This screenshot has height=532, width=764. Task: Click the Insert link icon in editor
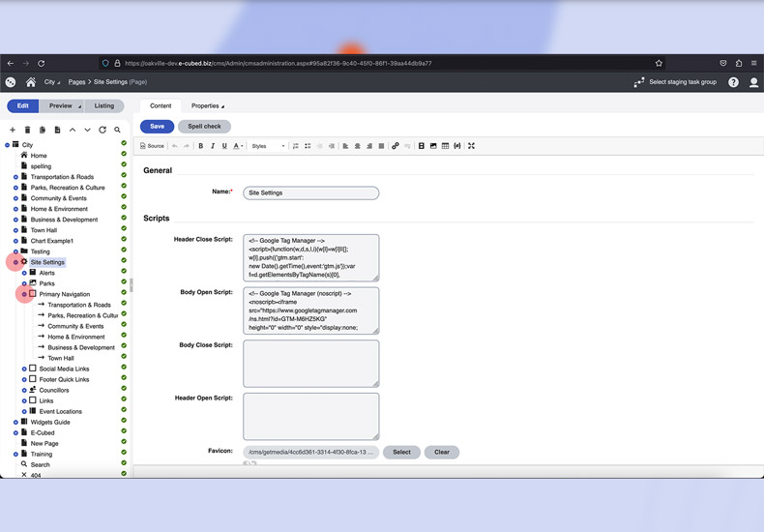tap(395, 146)
